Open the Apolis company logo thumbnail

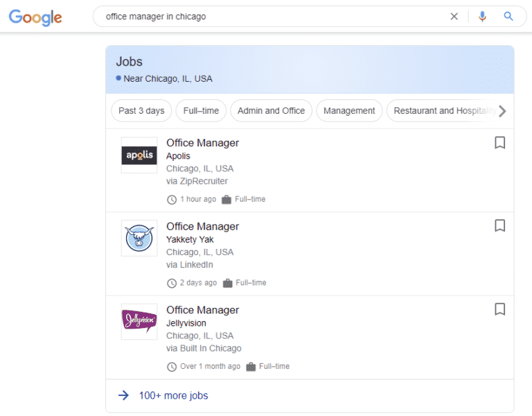click(139, 155)
